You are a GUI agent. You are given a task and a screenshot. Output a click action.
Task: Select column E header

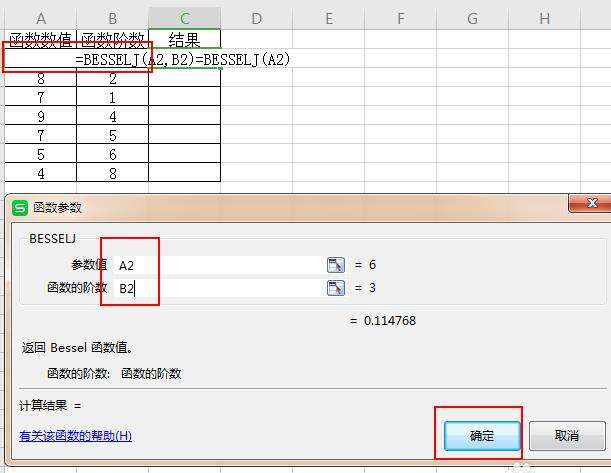click(328, 19)
